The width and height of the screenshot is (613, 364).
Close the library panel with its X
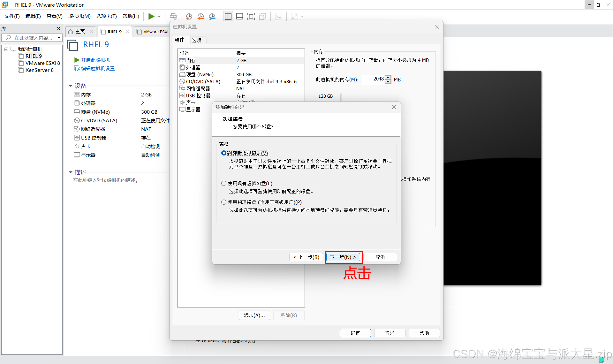[58, 29]
